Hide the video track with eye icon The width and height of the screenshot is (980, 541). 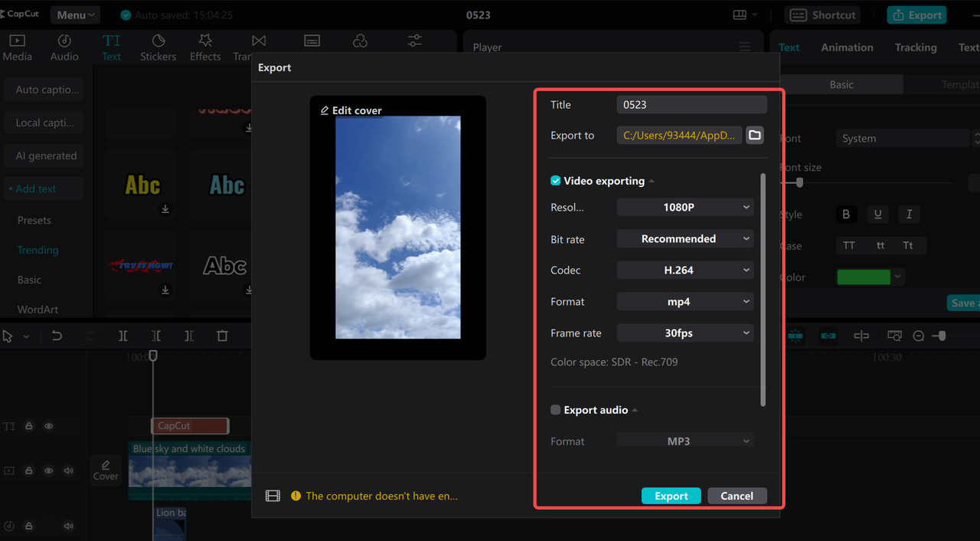click(x=48, y=471)
